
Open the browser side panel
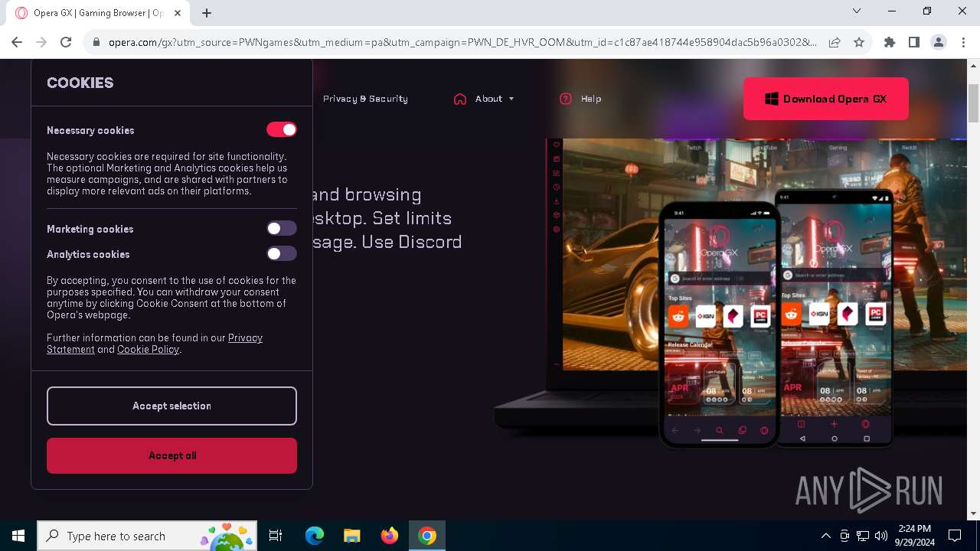click(914, 43)
